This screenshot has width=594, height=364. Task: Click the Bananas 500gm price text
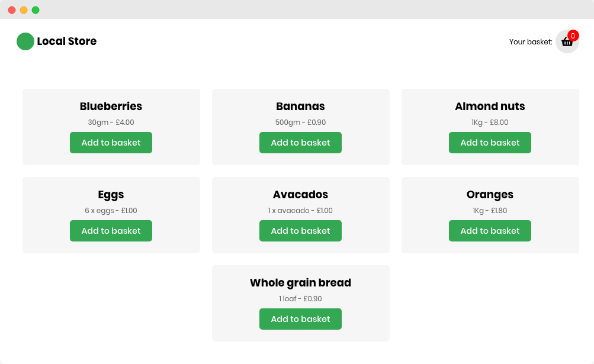click(300, 123)
